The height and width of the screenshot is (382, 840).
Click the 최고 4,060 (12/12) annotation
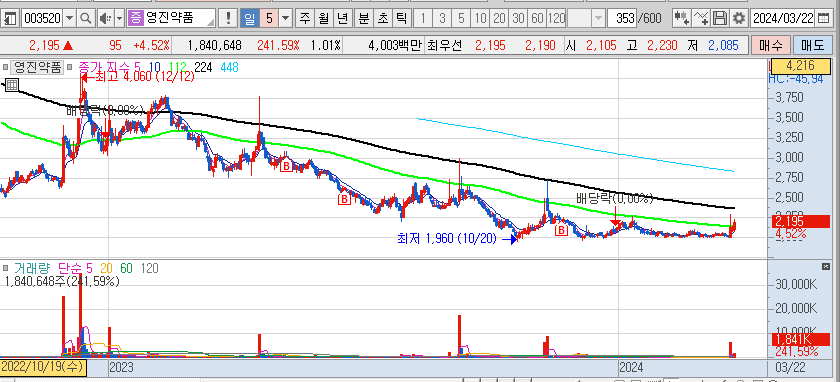point(144,77)
